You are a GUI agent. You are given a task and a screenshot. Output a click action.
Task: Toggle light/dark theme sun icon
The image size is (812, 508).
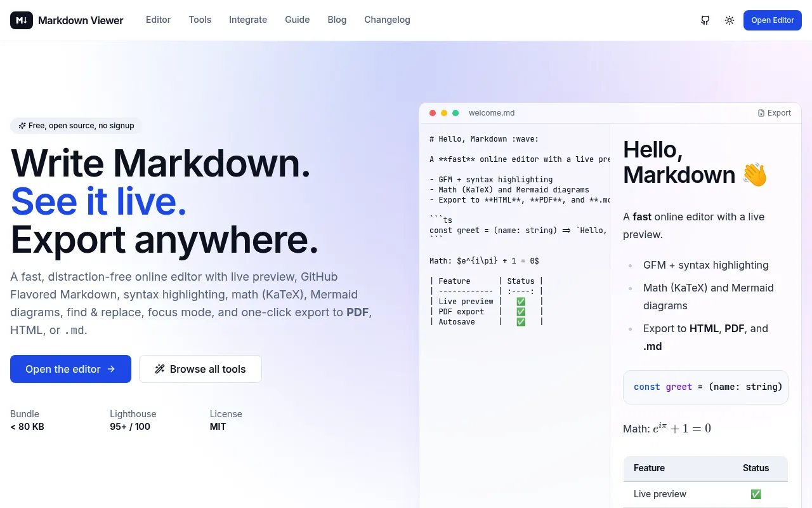730,20
